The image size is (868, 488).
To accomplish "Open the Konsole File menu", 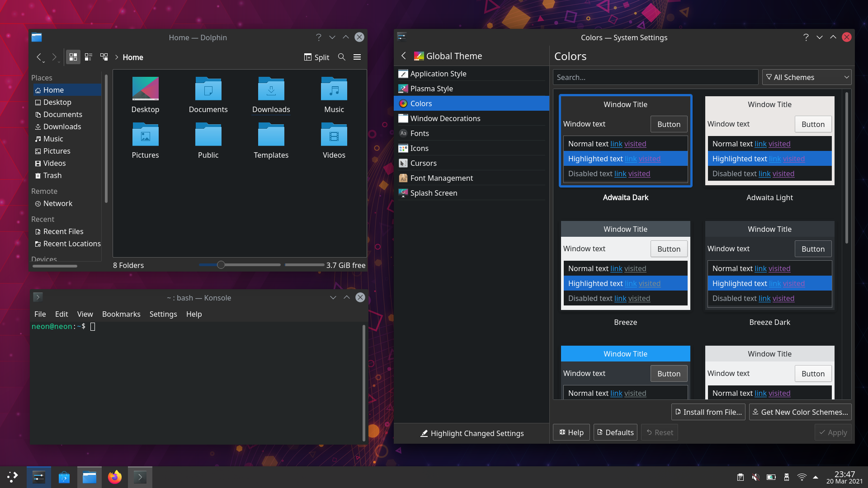I will click(40, 314).
